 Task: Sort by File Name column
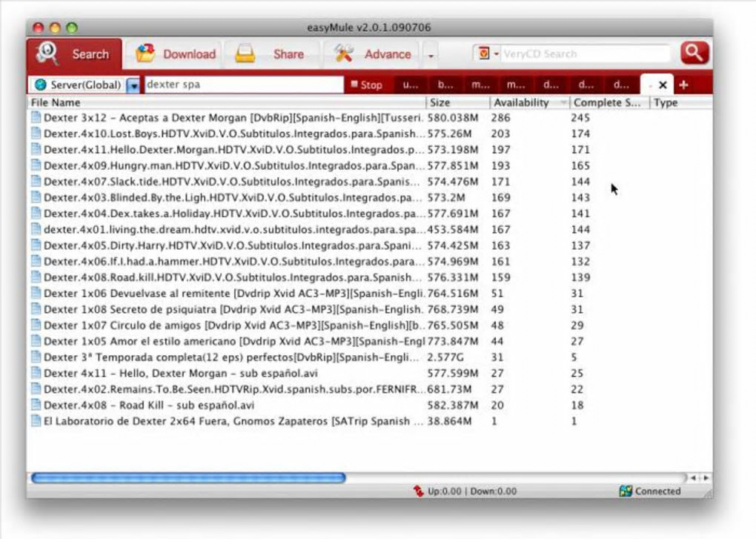(x=227, y=102)
